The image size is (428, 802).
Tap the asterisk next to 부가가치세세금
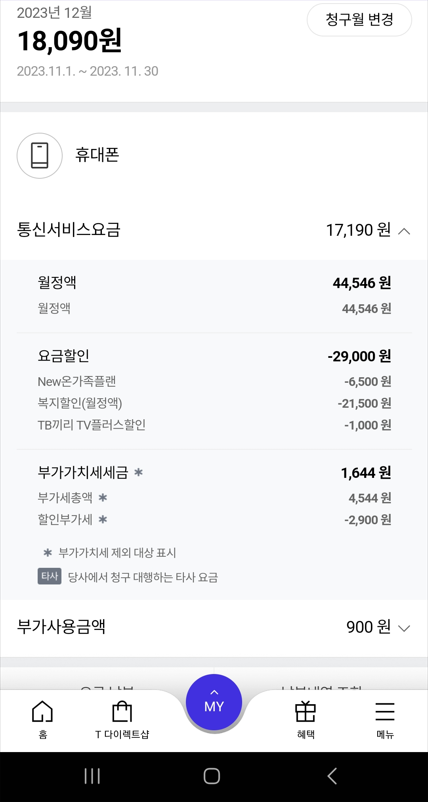click(138, 473)
